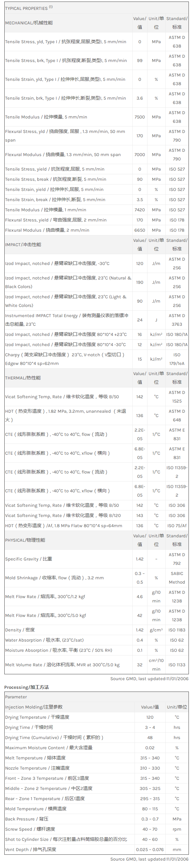Screen dimensions: 191x868
Task: Click the Water Absorption property row
Action: click(44, 640)
